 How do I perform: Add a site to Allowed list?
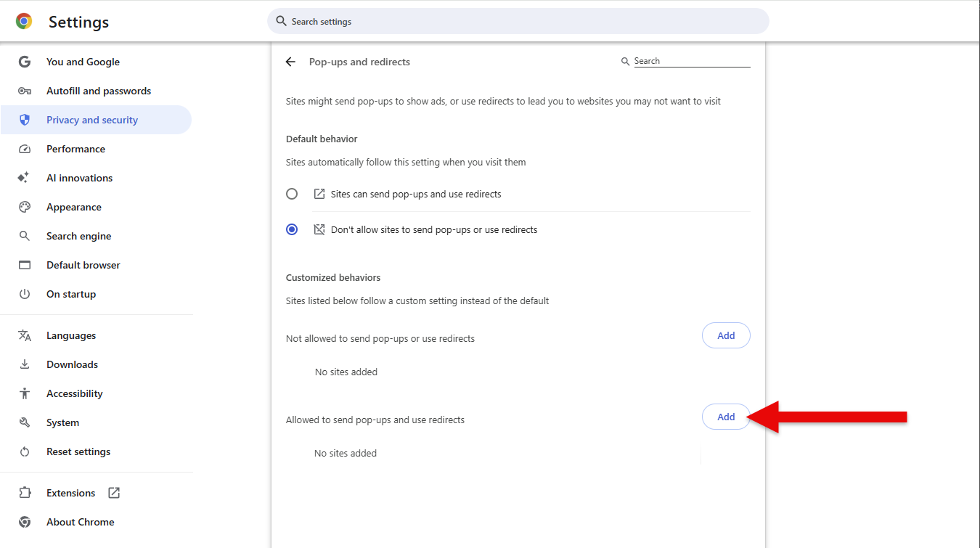coord(726,417)
